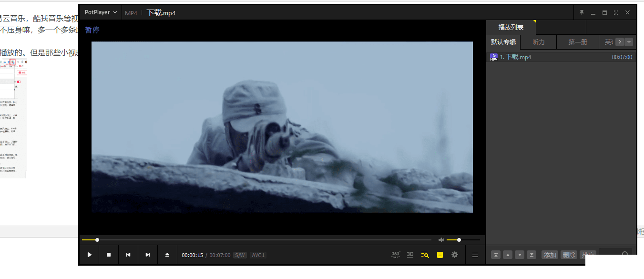This screenshot has width=644, height=279.
Task: Click the 删除 button in playlist
Action: click(x=569, y=255)
